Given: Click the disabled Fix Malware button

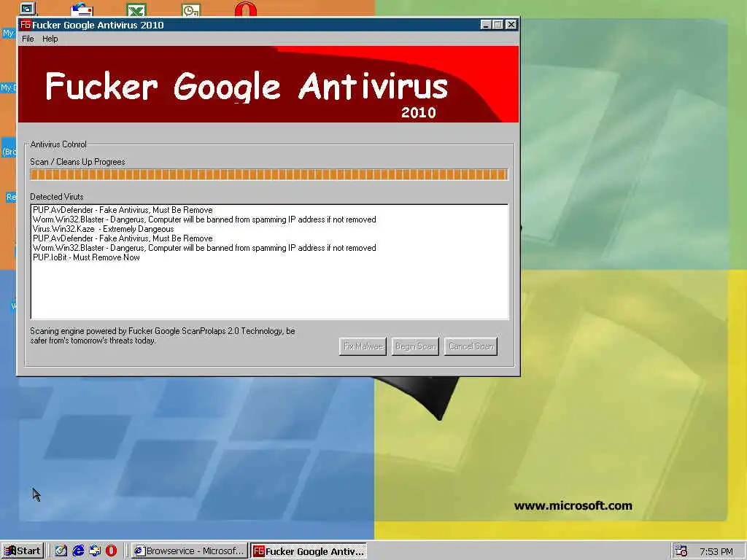Looking at the screenshot, I should click(x=363, y=346).
